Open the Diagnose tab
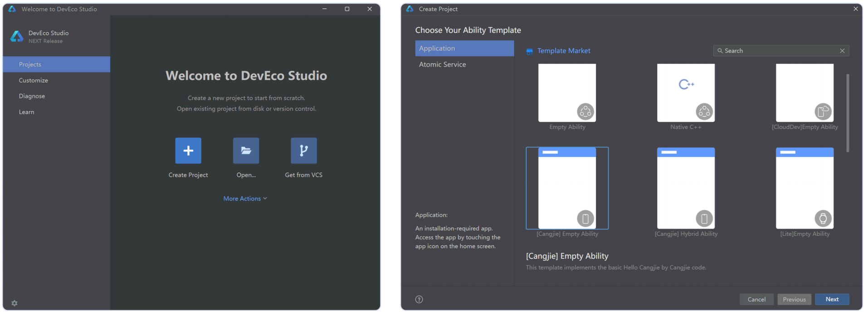The width and height of the screenshot is (868, 318). pos(57,96)
